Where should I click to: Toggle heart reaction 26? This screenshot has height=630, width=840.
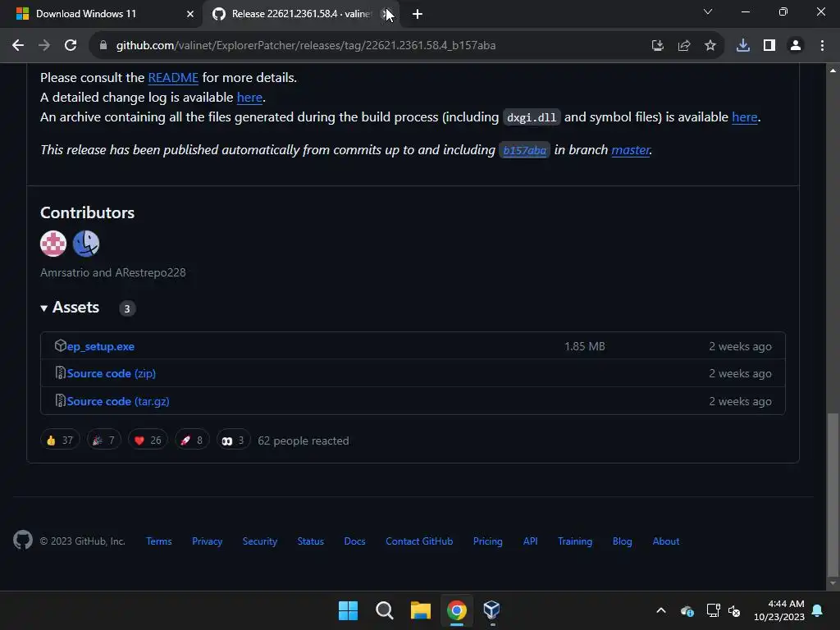pos(148,441)
